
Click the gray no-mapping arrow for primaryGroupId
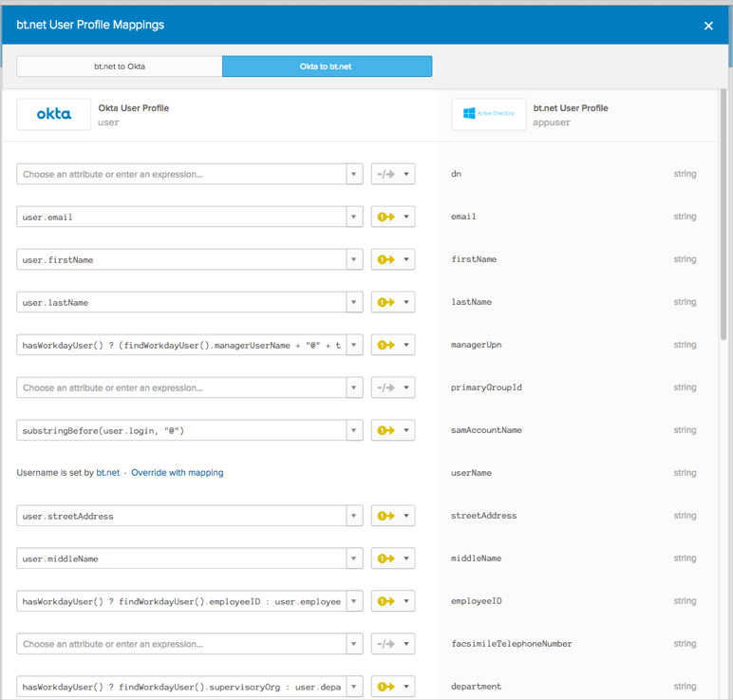[x=385, y=388]
